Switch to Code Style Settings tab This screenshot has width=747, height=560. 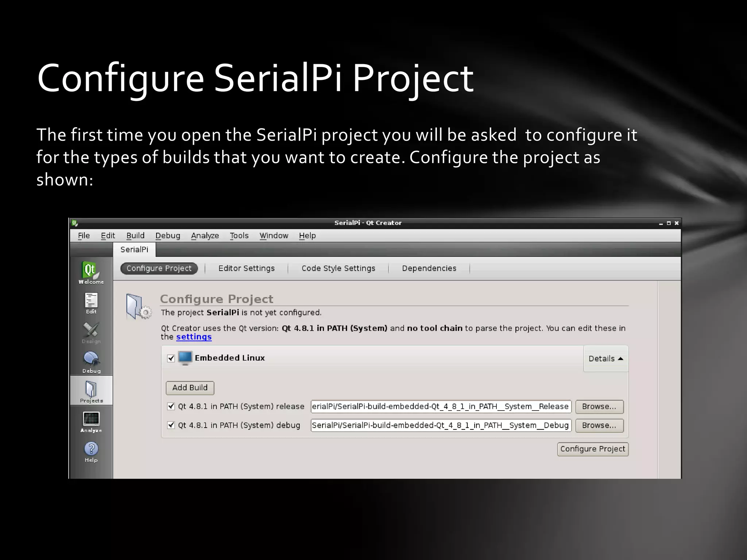tap(338, 268)
